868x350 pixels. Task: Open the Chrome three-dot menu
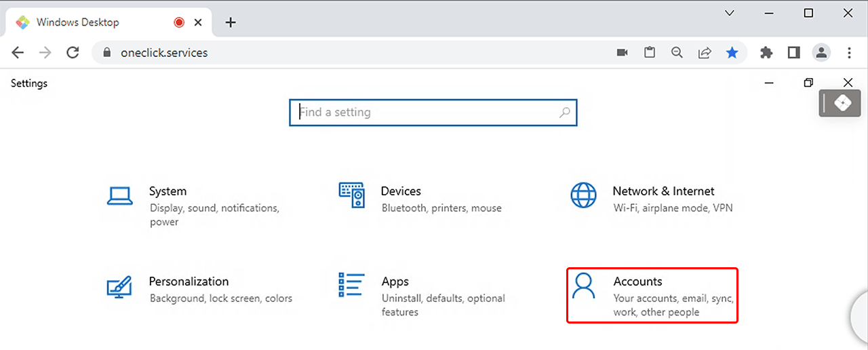click(x=850, y=52)
